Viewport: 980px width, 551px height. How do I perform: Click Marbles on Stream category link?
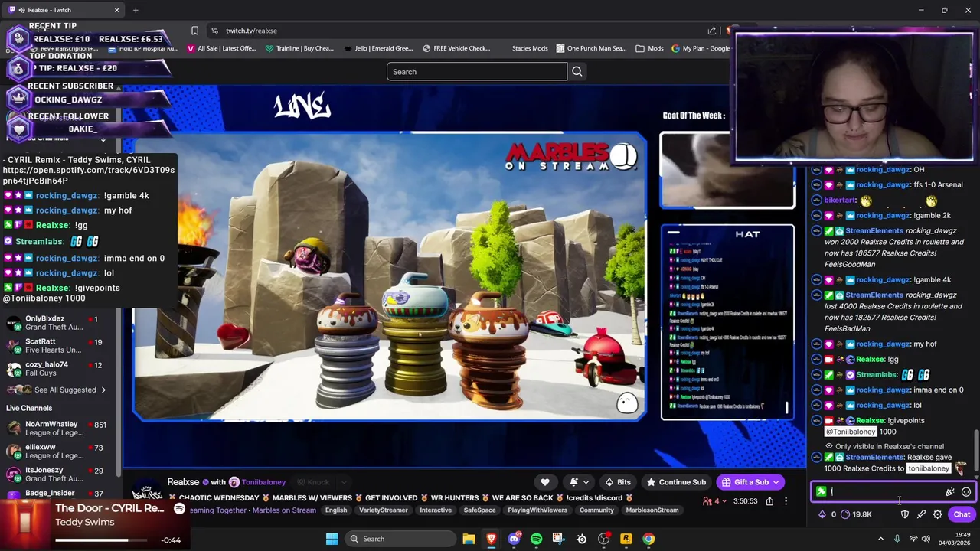[284, 510]
